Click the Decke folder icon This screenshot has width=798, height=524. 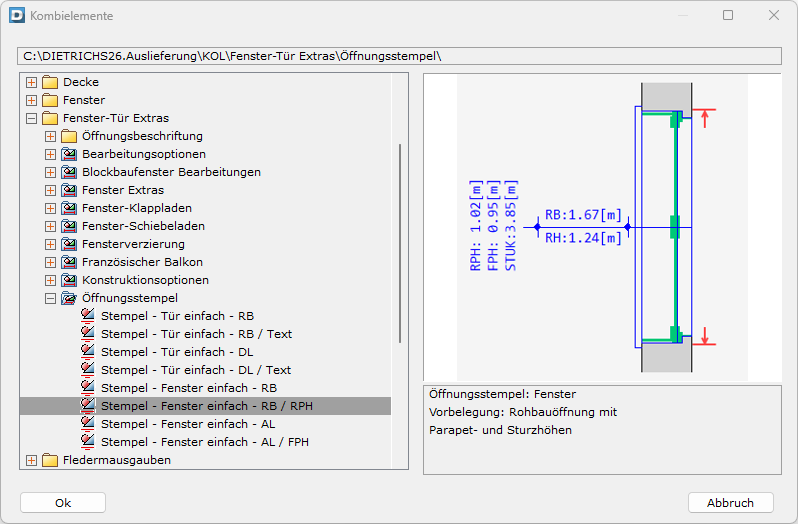tap(50, 82)
